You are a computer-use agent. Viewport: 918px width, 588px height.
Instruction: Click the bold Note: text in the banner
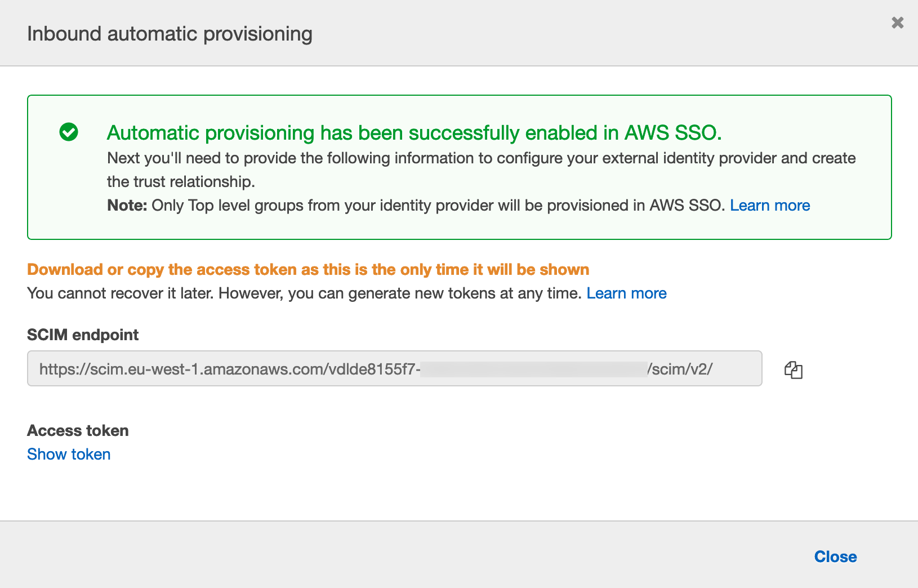(127, 206)
